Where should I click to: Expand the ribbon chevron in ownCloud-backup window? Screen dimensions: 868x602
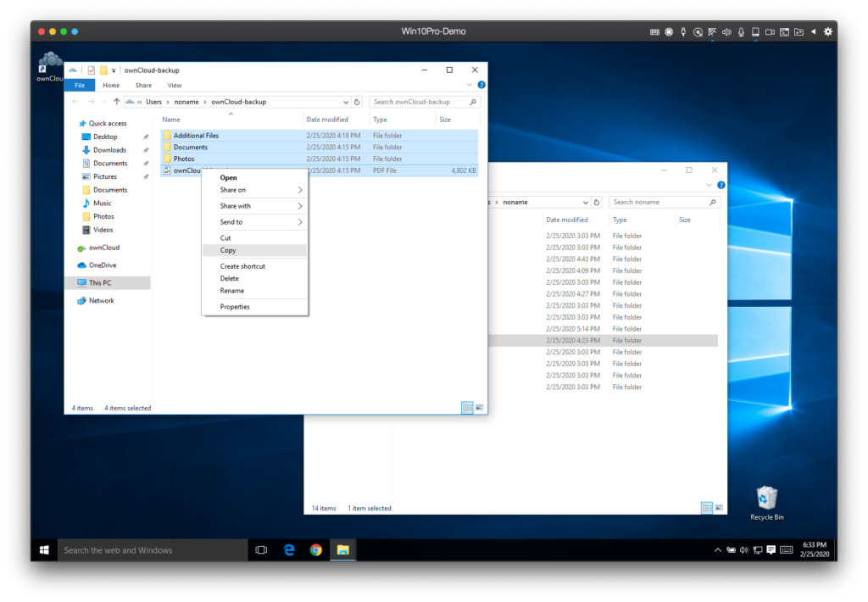point(470,86)
